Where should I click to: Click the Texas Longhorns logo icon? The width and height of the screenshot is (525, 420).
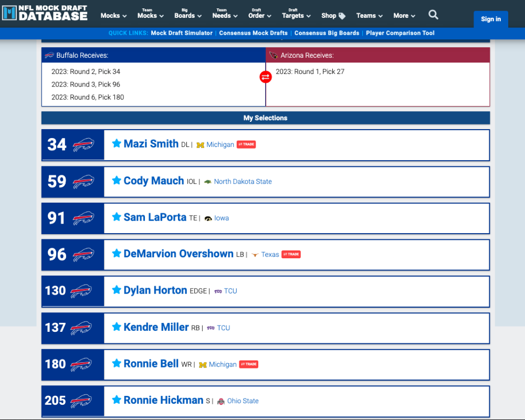pos(255,255)
